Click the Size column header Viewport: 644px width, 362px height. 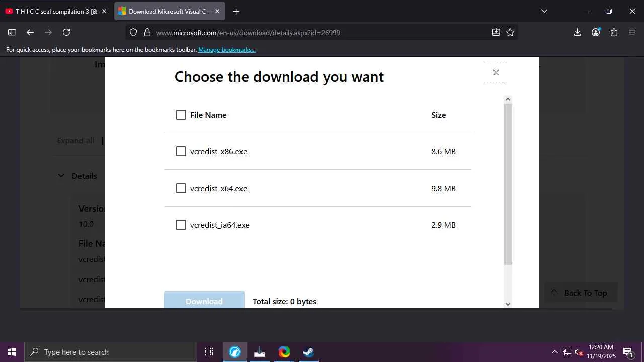click(x=438, y=115)
